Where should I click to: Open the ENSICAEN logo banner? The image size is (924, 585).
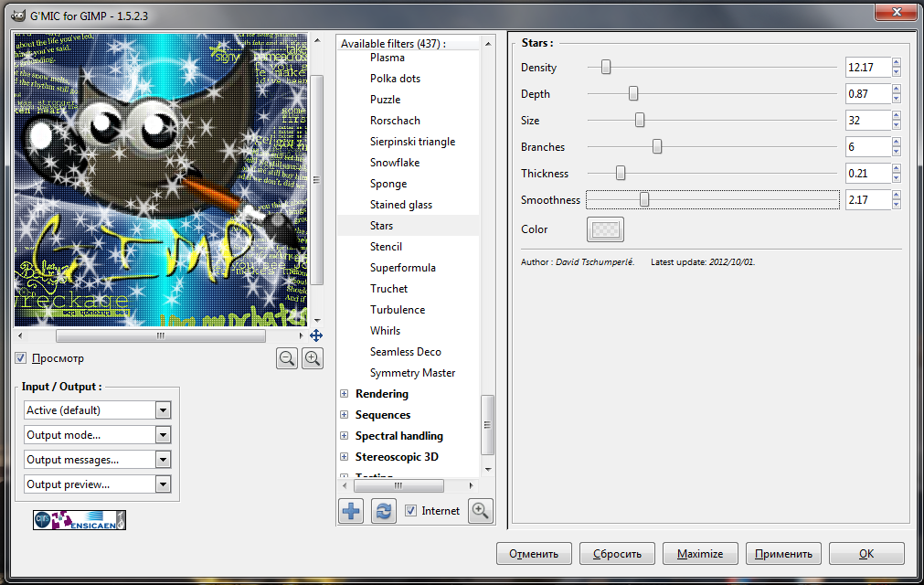click(x=80, y=519)
